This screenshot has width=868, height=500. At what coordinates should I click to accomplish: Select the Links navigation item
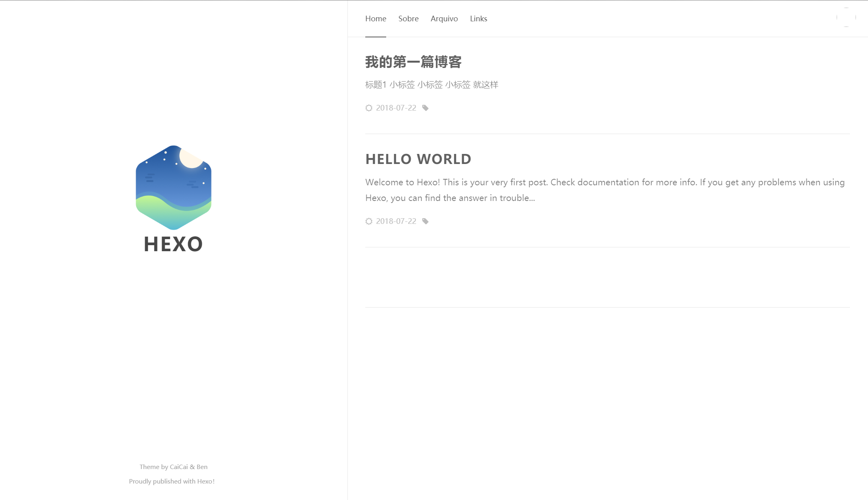click(x=478, y=18)
